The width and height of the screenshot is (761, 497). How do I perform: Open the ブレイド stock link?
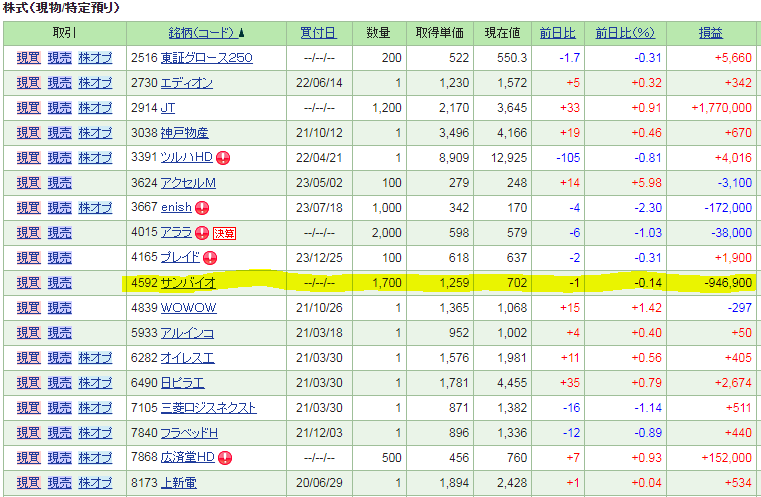coord(180,258)
